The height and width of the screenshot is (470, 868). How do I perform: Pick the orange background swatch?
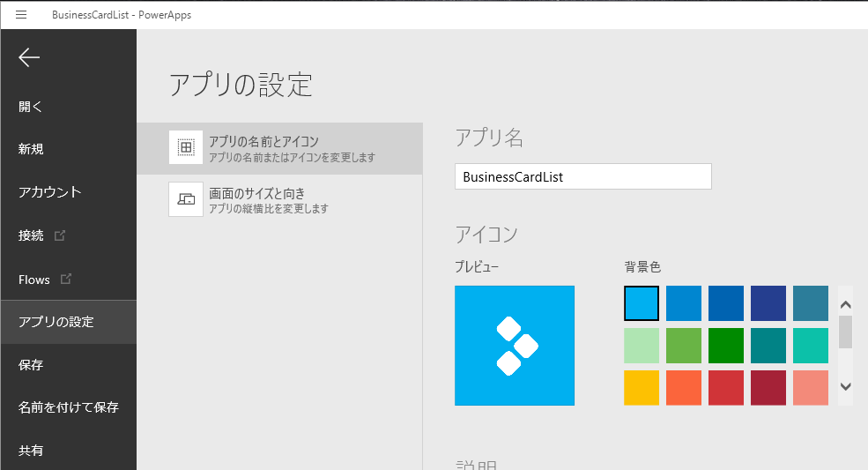(684, 388)
